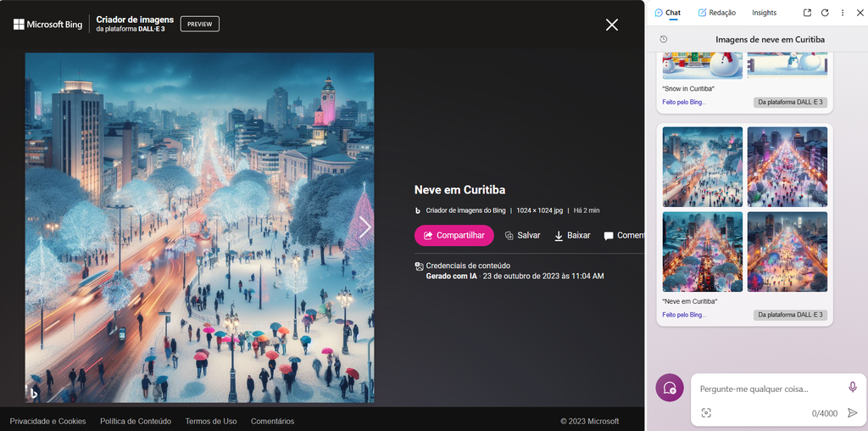Start a new chat topic
The height and width of the screenshot is (431, 868).
click(x=670, y=388)
